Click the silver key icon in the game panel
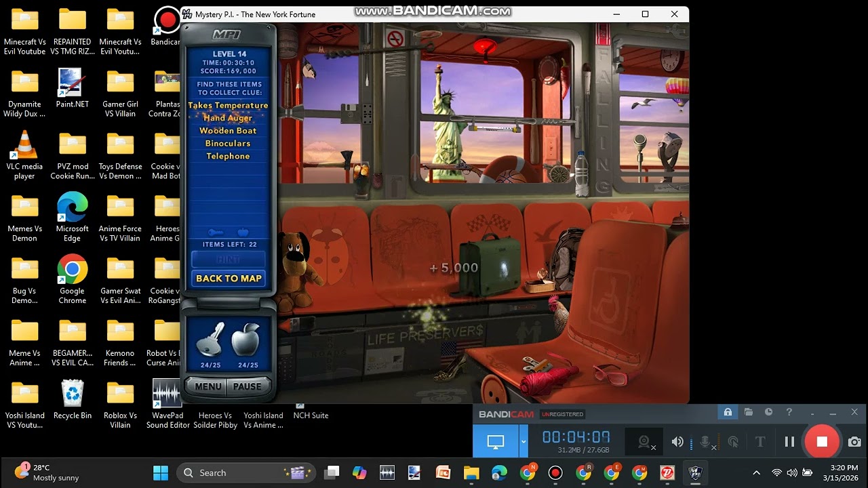868x488 pixels. coord(210,341)
